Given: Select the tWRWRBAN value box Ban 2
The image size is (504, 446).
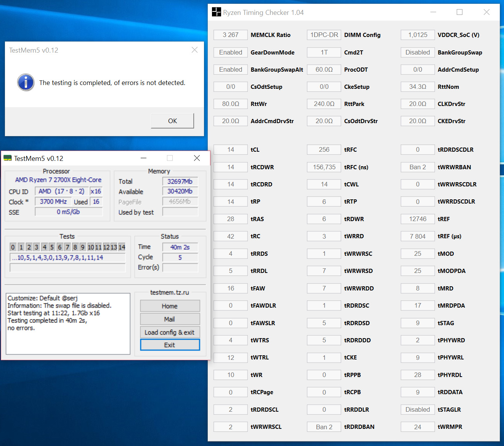Looking at the screenshot, I should pos(418,167).
